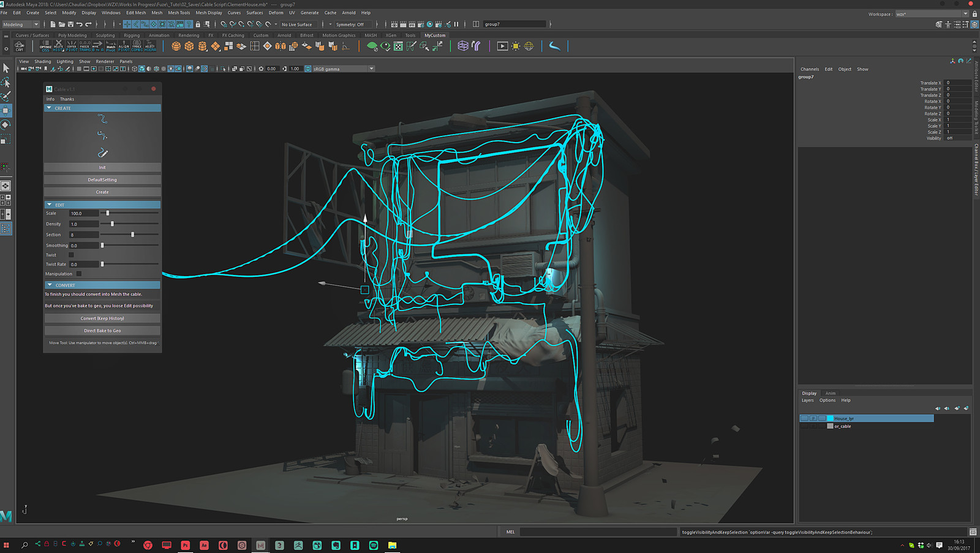Toggle visibility of the or_cable layer
The height and width of the screenshot is (553, 980).
coord(804,426)
